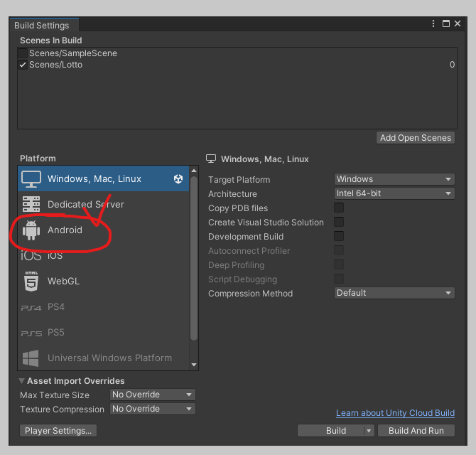Open Max Texture Size override dropdown
This screenshot has height=455, width=476.
coord(153,395)
